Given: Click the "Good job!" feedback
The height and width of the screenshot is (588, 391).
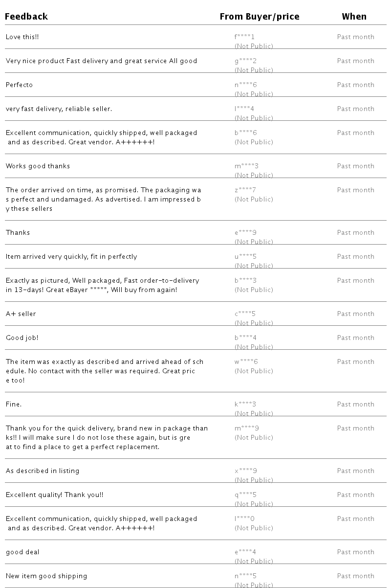Looking at the screenshot, I should [22, 338].
